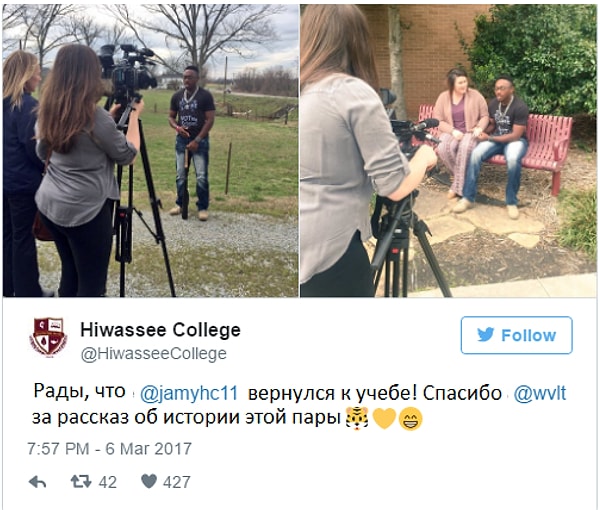Click the retweet icon

pos(81,482)
